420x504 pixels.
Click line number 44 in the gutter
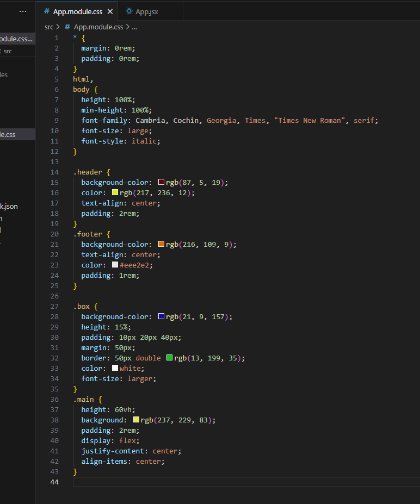coord(54,482)
